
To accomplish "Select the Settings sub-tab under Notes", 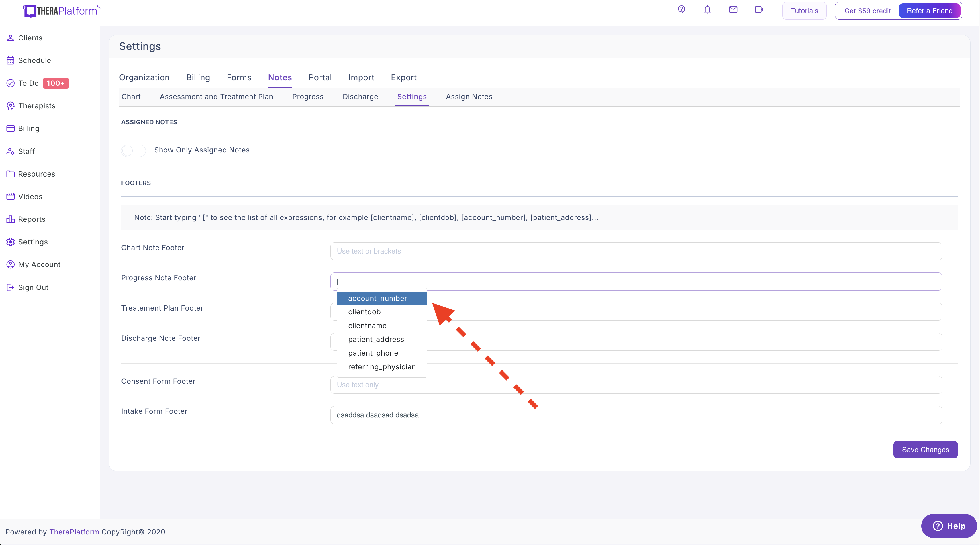I will click(412, 97).
